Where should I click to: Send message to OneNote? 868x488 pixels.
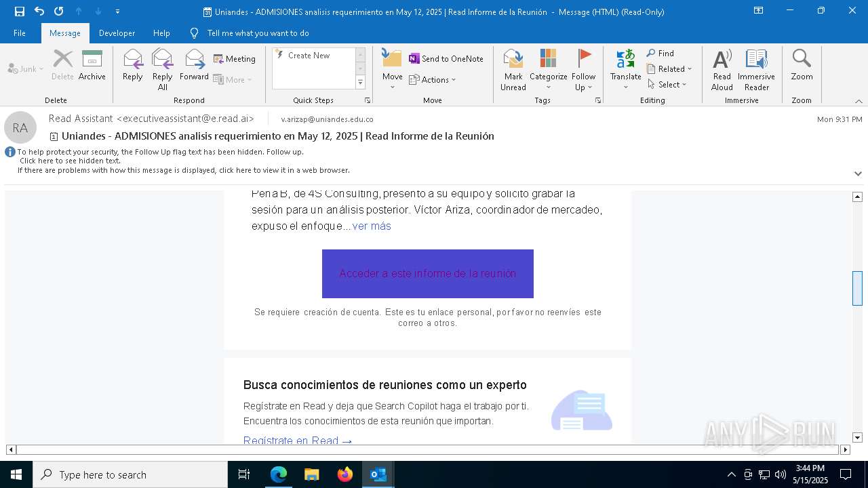pos(446,59)
